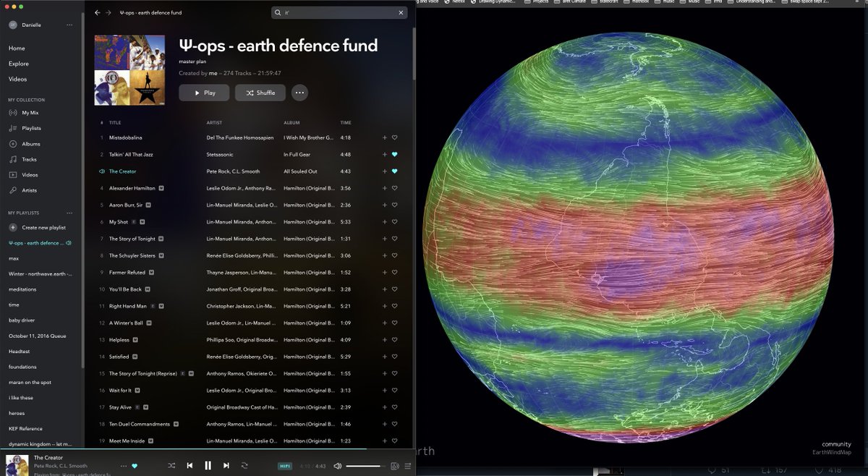Favorite Mistadobalina with its heart
This screenshot has height=476, width=868.
click(395, 137)
